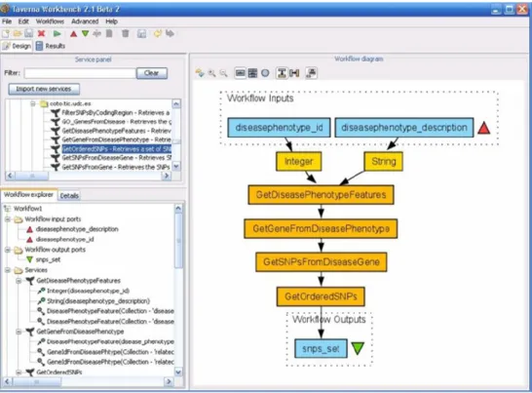Click Import new services button
Screen dimensions: 532x393
[44, 89]
